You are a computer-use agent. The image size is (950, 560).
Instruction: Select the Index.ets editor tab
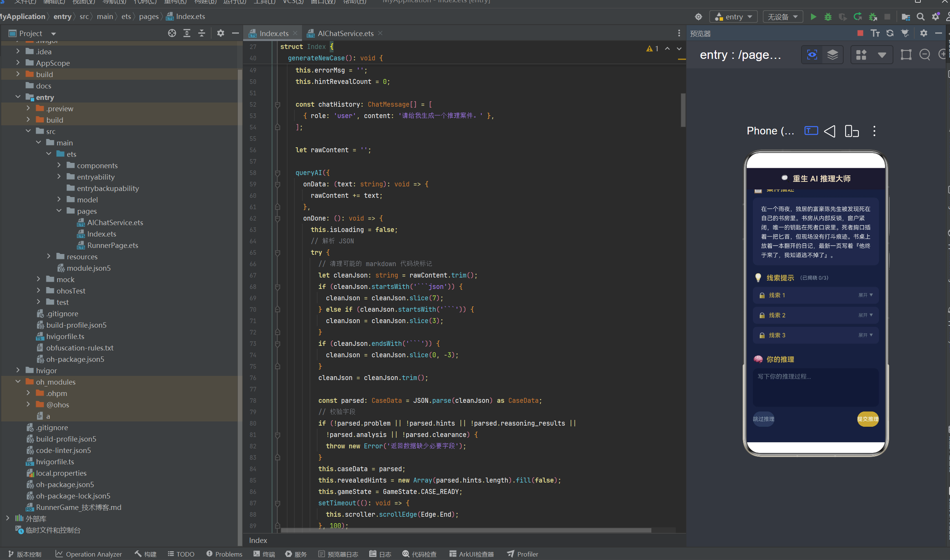click(273, 33)
